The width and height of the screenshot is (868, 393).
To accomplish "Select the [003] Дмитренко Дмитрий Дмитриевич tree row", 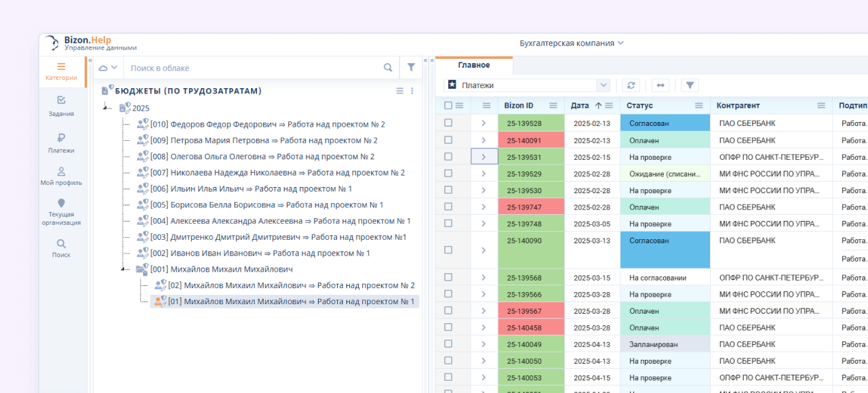I will [271, 237].
